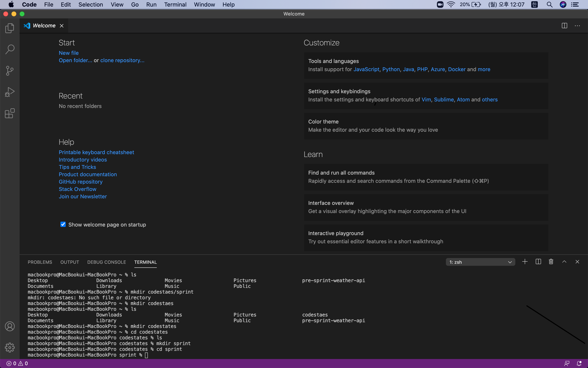This screenshot has width=588, height=368.
Task: Click Join our Newsletter link
Action: pos(83,196)
